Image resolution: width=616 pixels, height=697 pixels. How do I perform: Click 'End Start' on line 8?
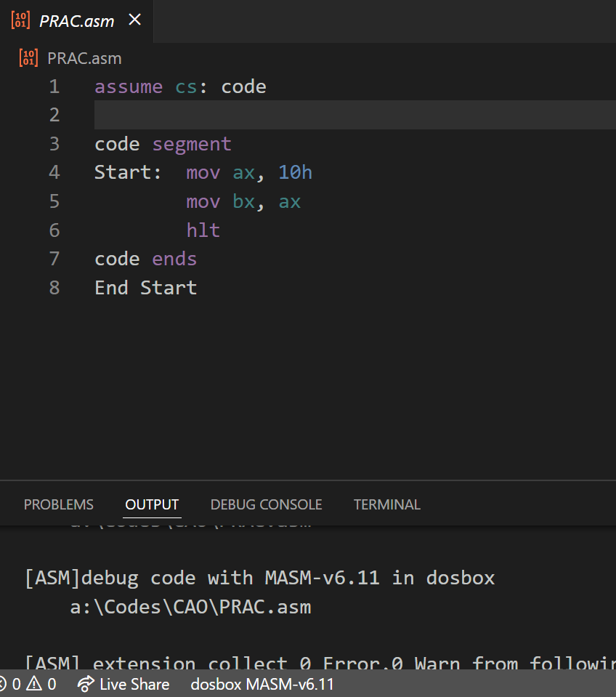click(146, 288)
